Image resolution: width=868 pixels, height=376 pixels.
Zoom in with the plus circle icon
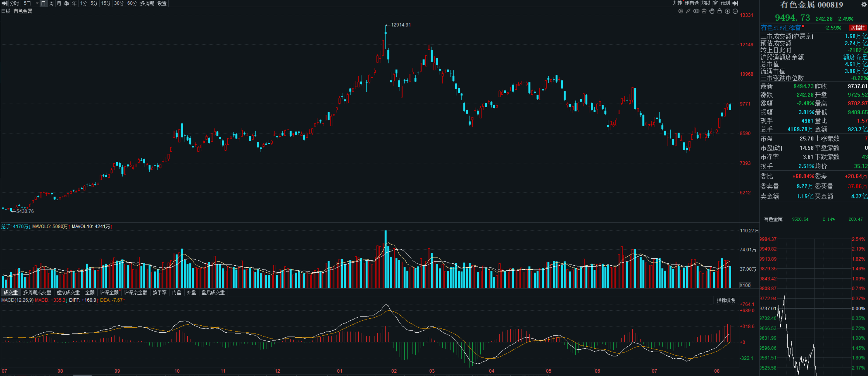(727, 11)
